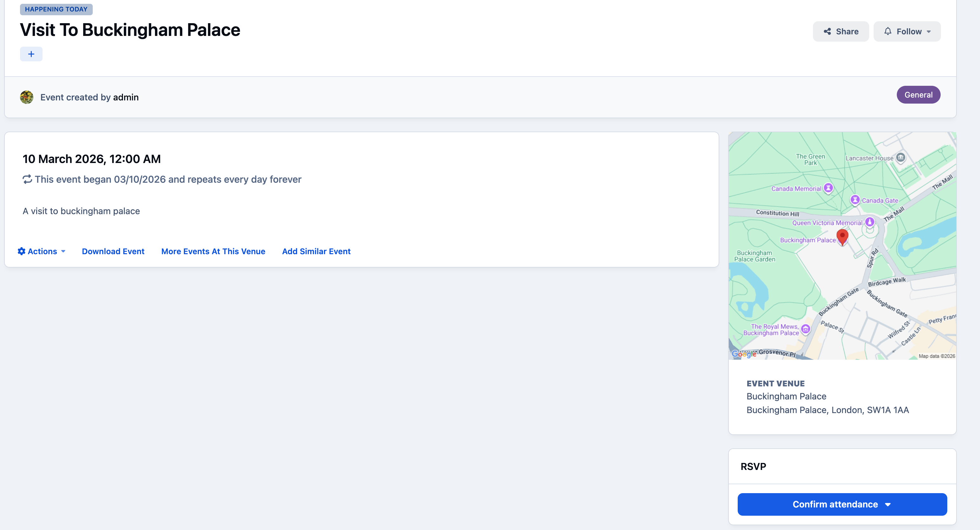Click the Lancaster House map marker icon
980x530 pixels.
[901, 157]
